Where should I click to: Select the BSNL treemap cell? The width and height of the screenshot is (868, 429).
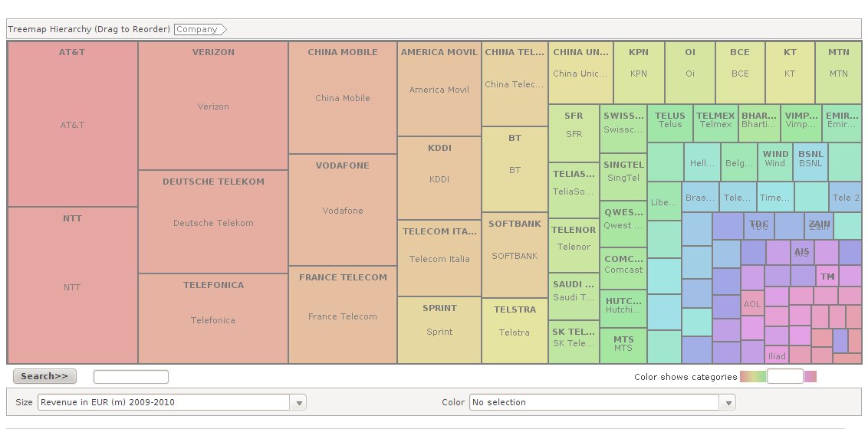[x=810, y=162]
